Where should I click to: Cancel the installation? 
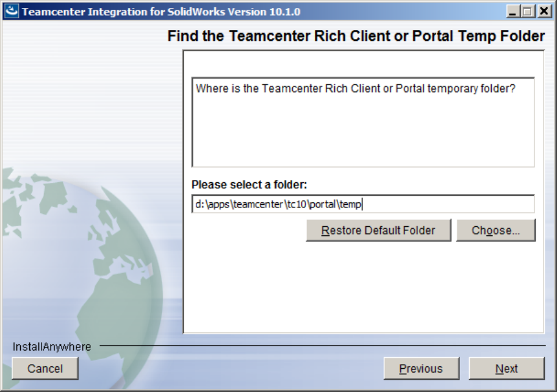(45, 369)
